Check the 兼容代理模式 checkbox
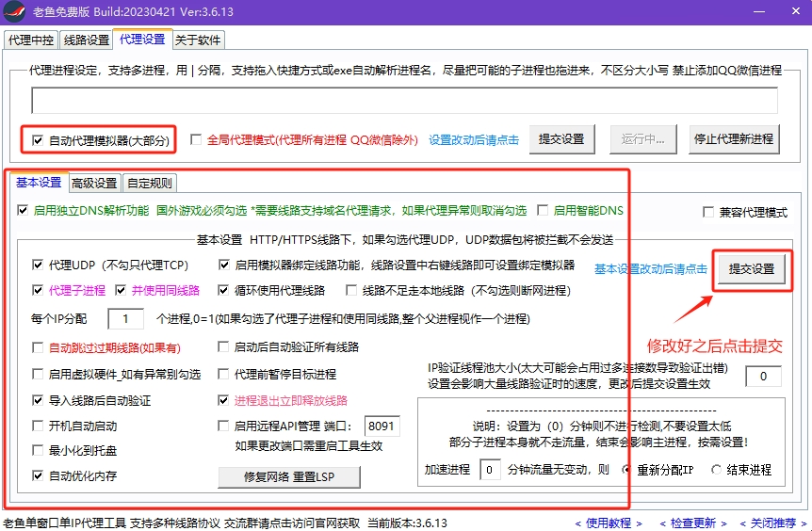 click(x=708, y=212)
